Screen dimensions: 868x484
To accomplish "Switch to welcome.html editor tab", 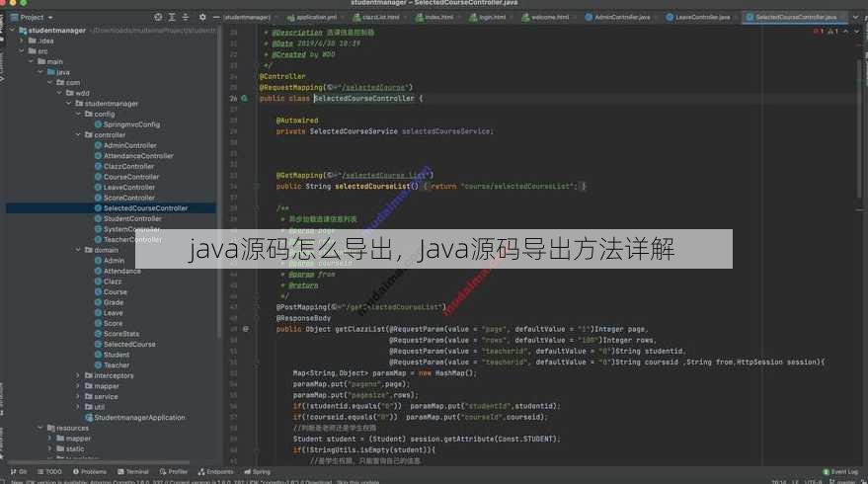I will click(546, 18).
